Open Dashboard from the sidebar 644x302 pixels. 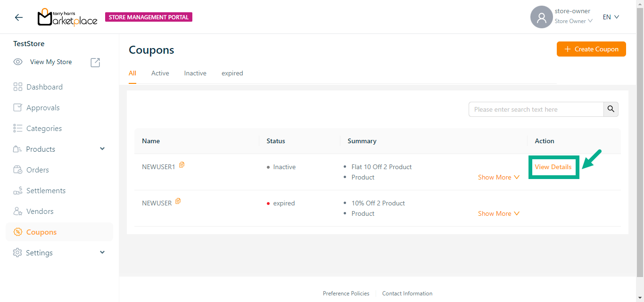[44, 87]
